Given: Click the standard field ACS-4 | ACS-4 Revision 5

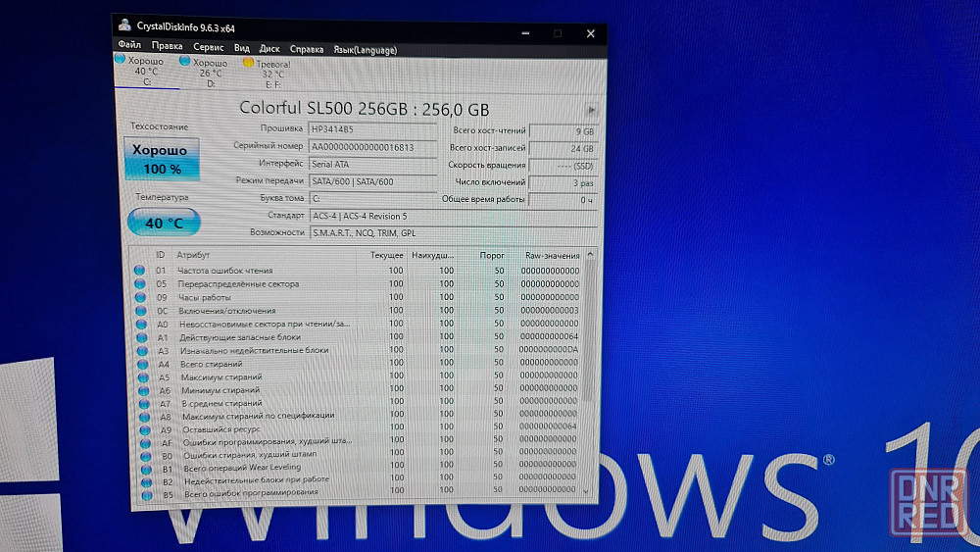Looking at the screenshot, I should pyautogui.click(x=453, y=217).
